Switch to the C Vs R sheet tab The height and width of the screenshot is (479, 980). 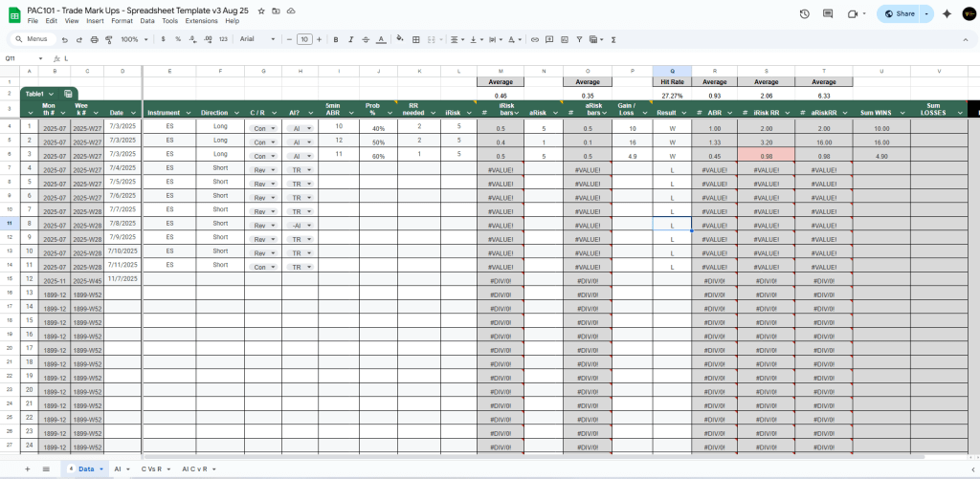tap(155, 469)
